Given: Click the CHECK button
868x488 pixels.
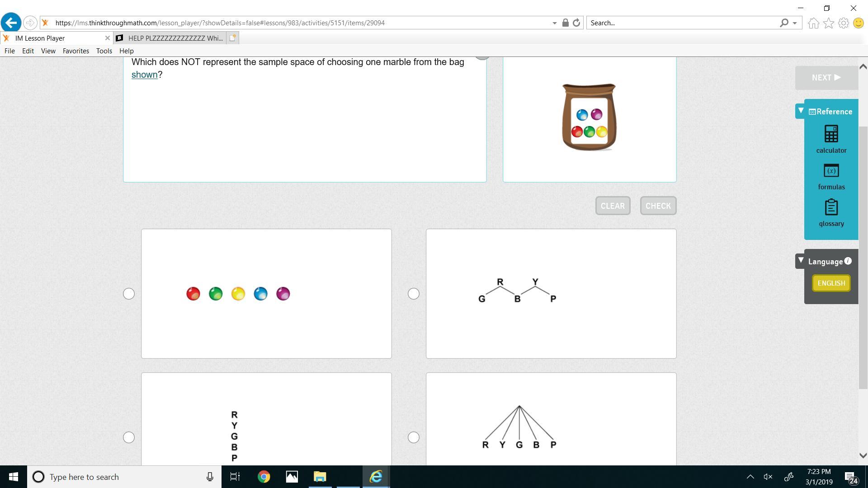Looking at the screenshot, I should click(658, 206).
